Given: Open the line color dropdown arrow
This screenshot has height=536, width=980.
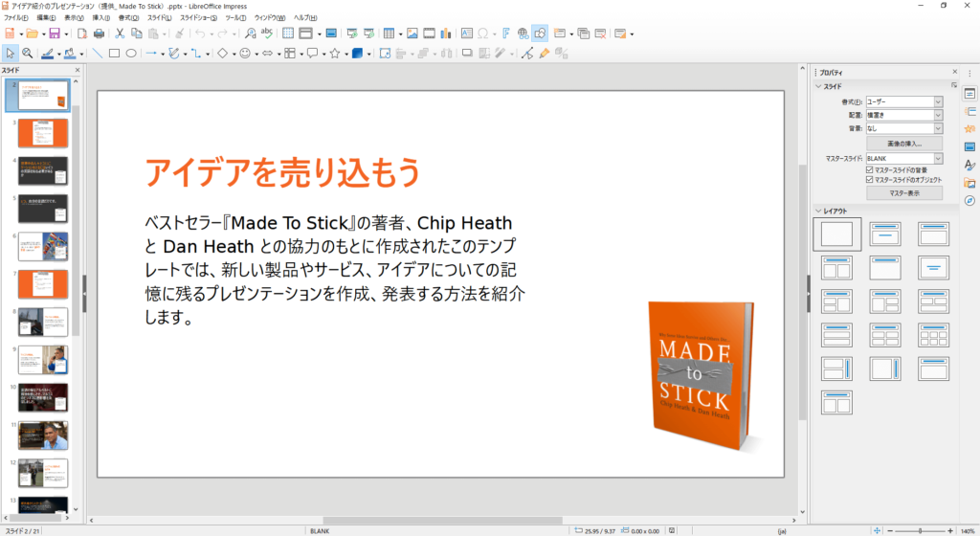Looking at the screenshot, I should pos(58,54).
